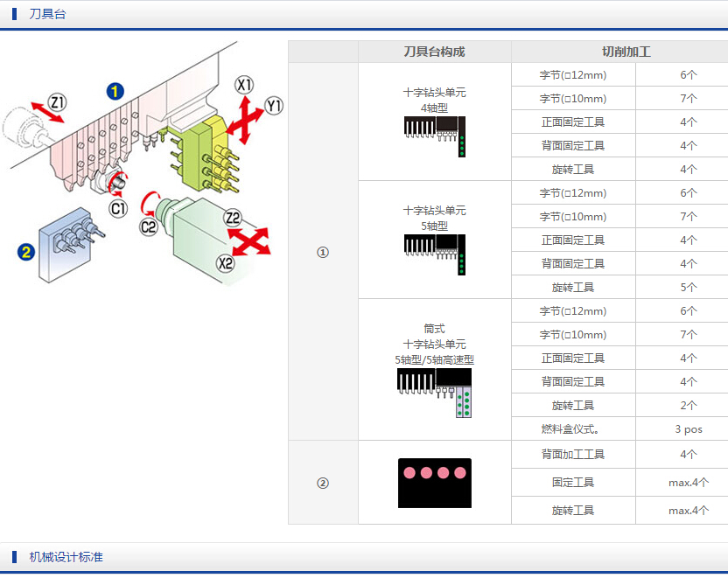Click the 十字钻头单元 4轴型 tool image
Viewport: 728px width, 578px height.
click(435, 136)
